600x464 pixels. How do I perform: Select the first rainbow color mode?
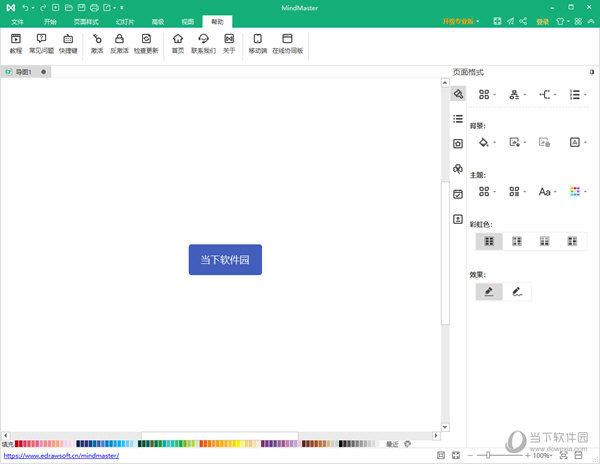(x=489, y=241)
